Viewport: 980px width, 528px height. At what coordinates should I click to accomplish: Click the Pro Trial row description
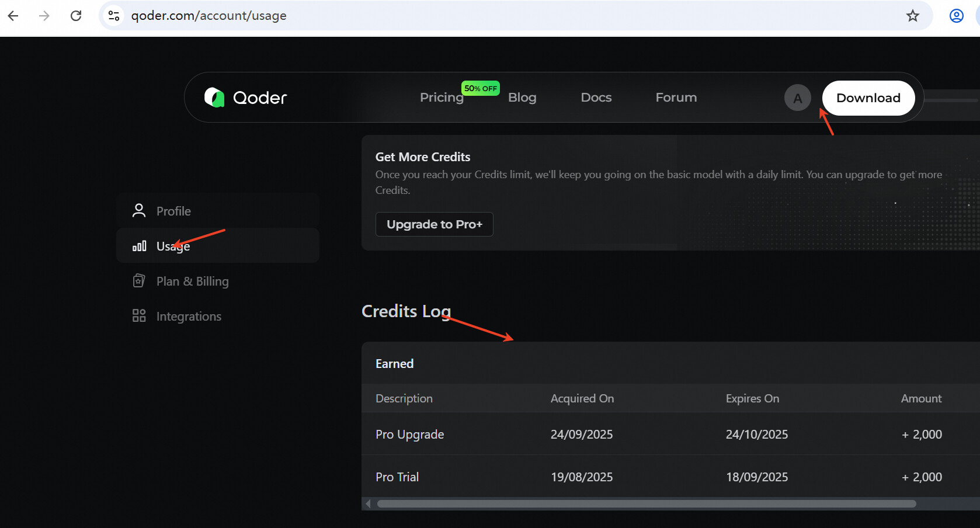[397, 477]
